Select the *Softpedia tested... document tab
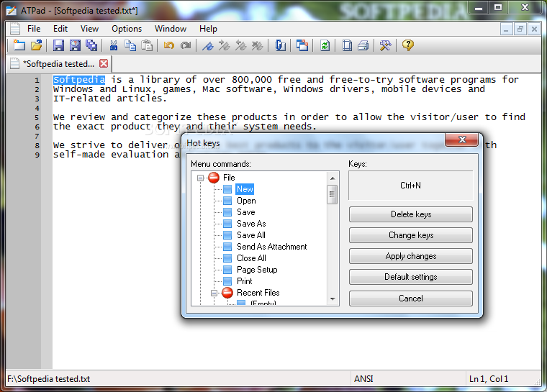Screen dimensions: 547x392 coord(58,64)
